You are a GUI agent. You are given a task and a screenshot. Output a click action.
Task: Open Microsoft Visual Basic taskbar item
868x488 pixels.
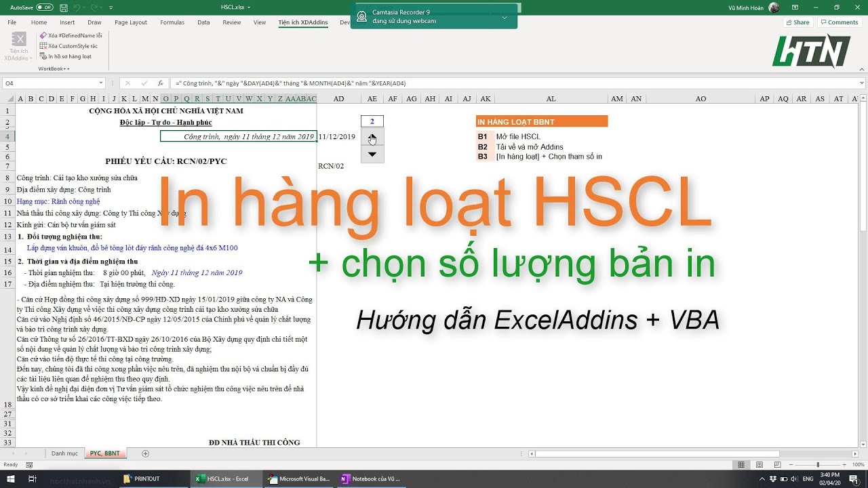pos(299,479)
